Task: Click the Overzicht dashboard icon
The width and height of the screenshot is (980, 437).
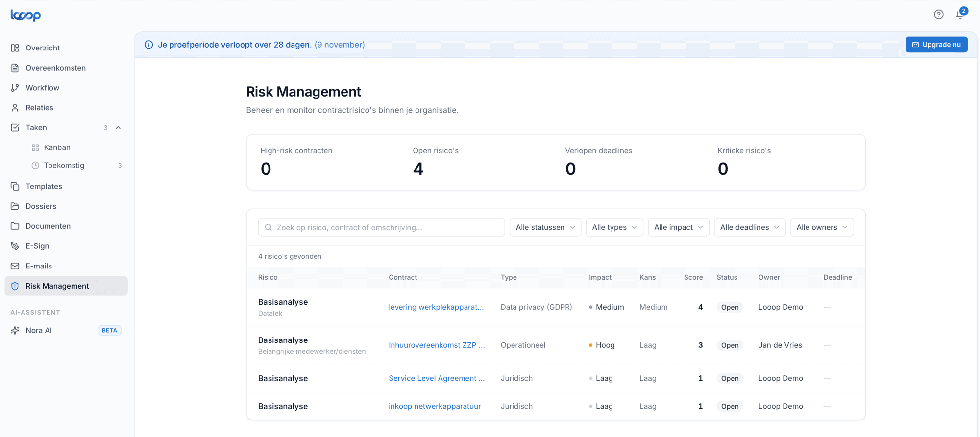Action: (x=15, y=48)
